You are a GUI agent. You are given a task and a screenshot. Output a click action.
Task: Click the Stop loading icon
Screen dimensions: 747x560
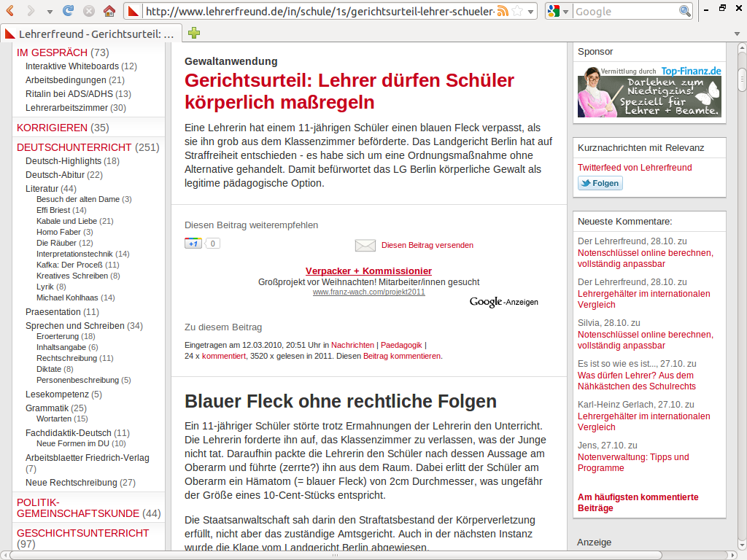pyautogui.click(x=88, y=10)
